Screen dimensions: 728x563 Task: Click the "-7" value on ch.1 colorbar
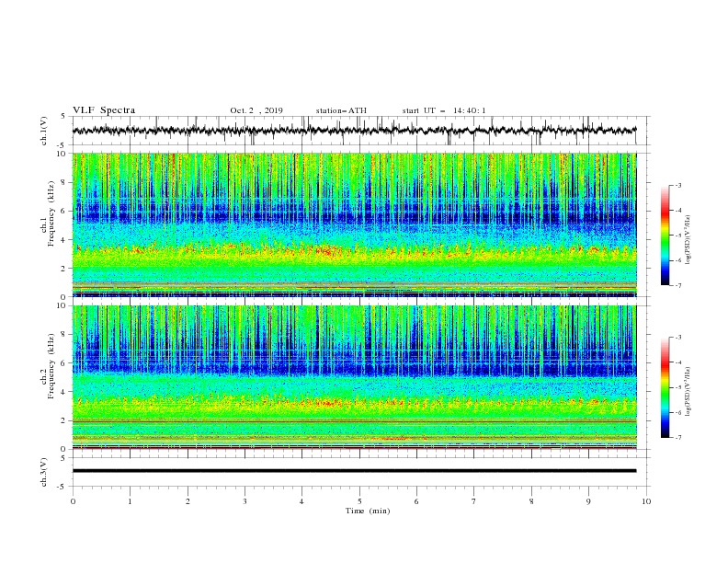coord(677,285)
